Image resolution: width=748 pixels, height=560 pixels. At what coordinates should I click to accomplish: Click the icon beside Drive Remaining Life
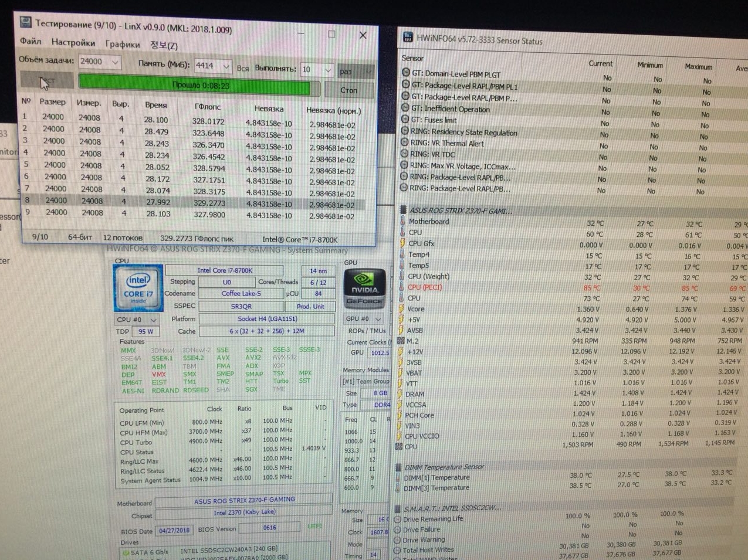coord(398,519)
